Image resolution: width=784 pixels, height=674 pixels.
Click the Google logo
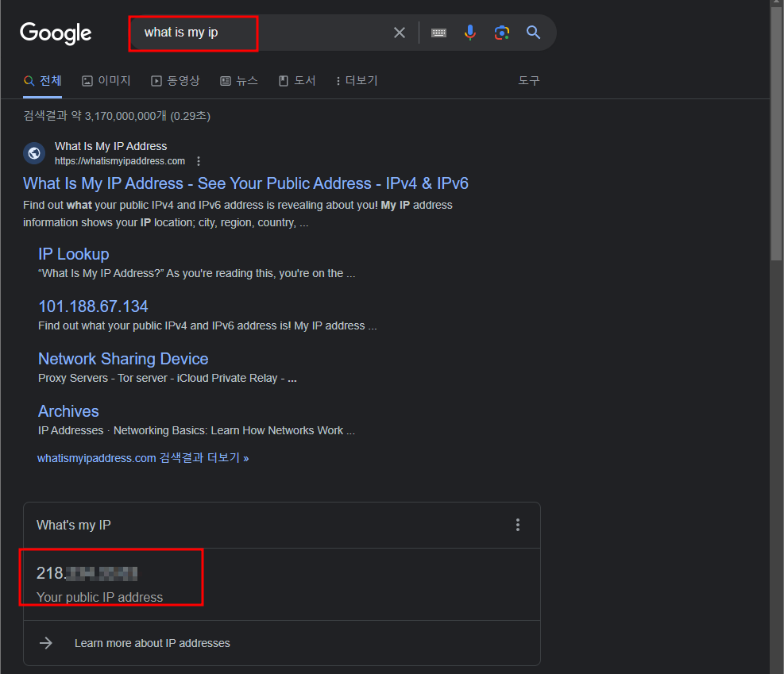click(x=56, y=33)
